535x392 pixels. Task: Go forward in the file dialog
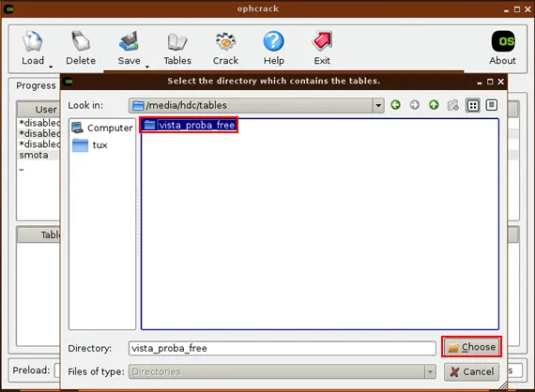[415, 105]
